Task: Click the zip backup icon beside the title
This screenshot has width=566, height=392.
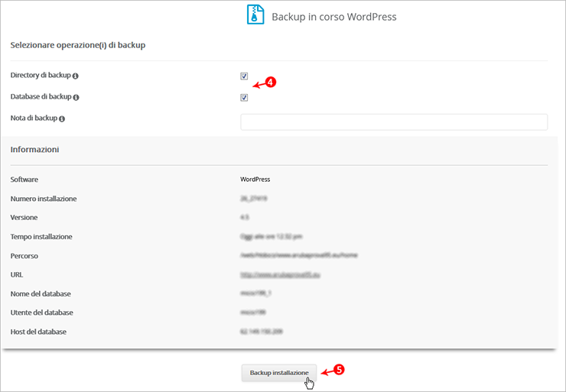Action: tap(255, 15)
